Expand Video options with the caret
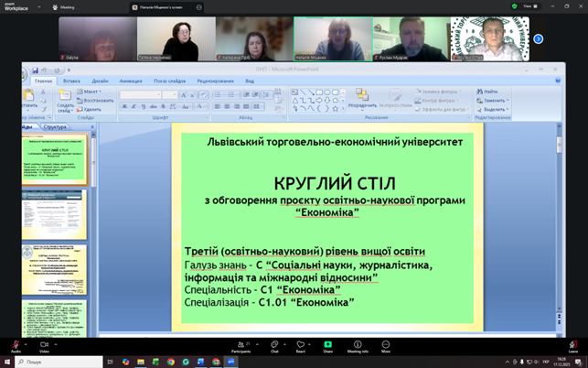Viewport: 588px width, 368px height. tap(56, 342)
